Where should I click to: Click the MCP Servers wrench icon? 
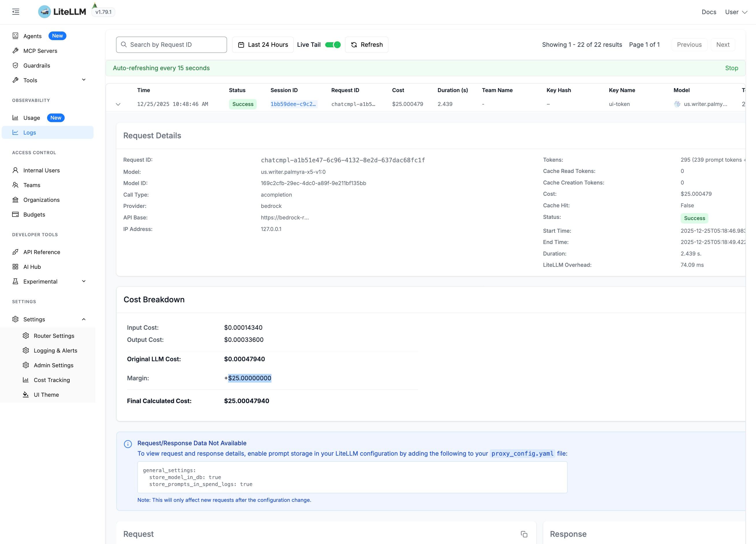pyautogui.click(x=15, y=51)
